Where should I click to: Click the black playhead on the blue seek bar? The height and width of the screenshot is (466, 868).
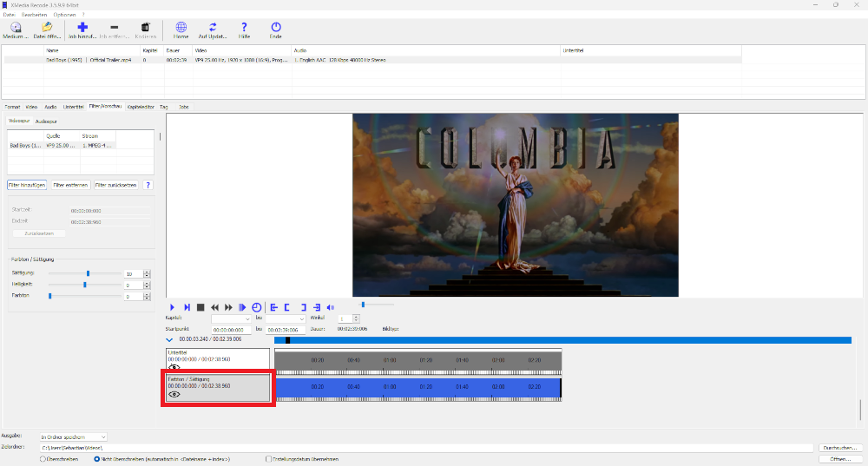pos(287,340)
